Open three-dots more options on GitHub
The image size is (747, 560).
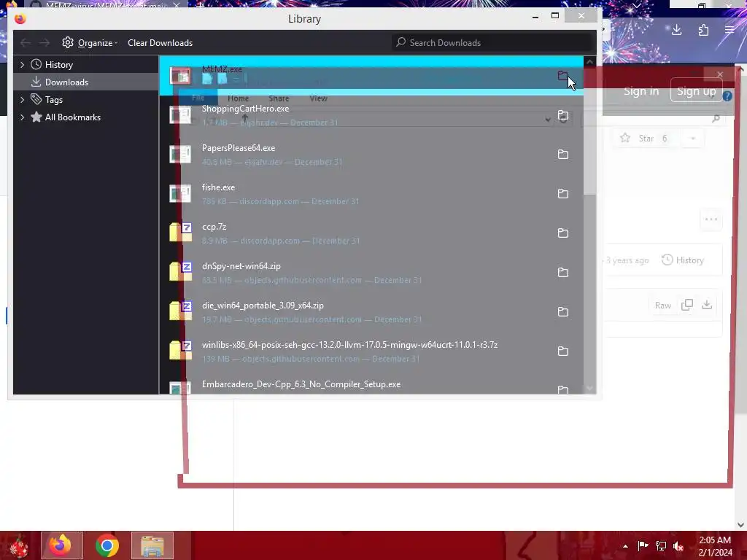pyautogui.click(x=711, y=219)
